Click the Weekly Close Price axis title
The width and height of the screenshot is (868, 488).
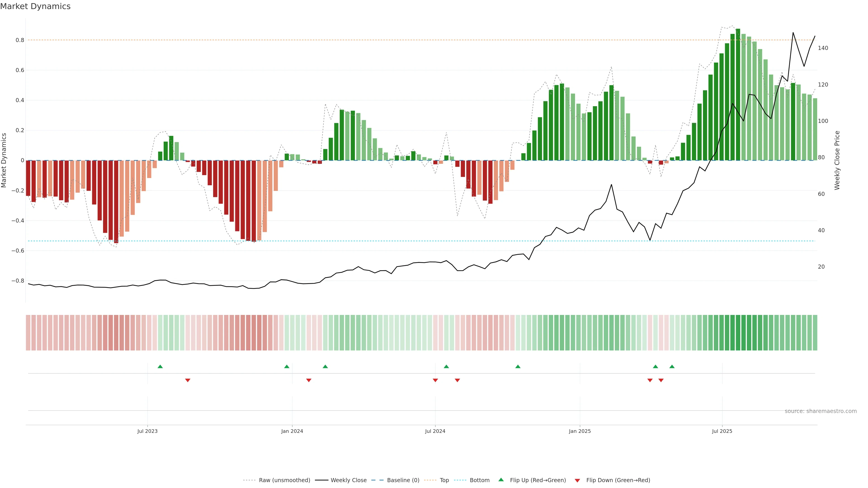[x=837, y=160]
